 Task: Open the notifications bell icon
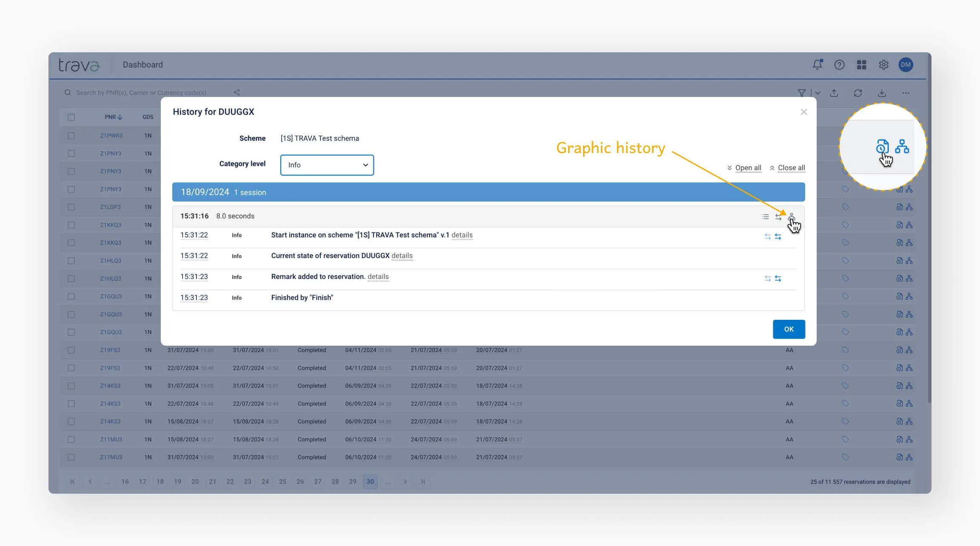[x=817, y=65]
